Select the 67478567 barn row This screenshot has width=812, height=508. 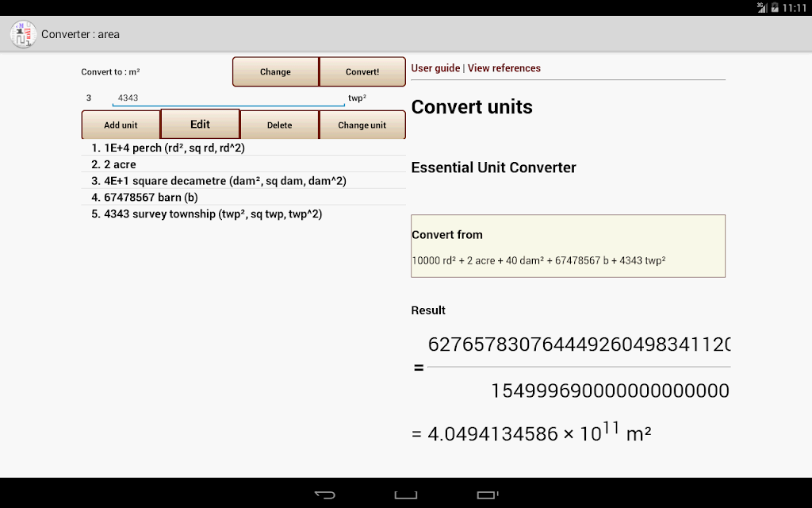point(243,198)
